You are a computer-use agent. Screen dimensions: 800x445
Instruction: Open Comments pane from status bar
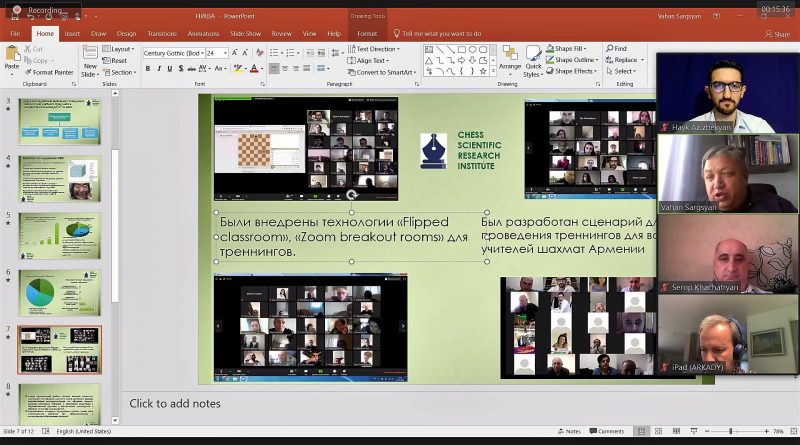(606, 431)
